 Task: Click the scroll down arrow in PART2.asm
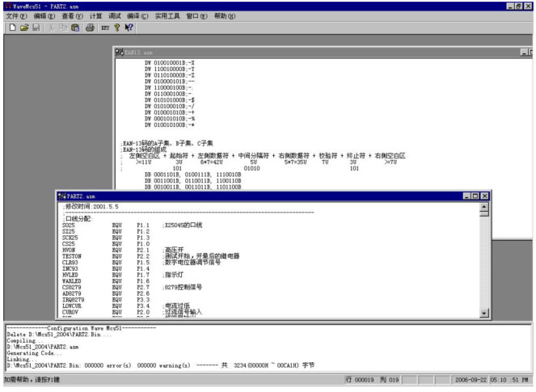pyautogui.click(x=484, y=312)
